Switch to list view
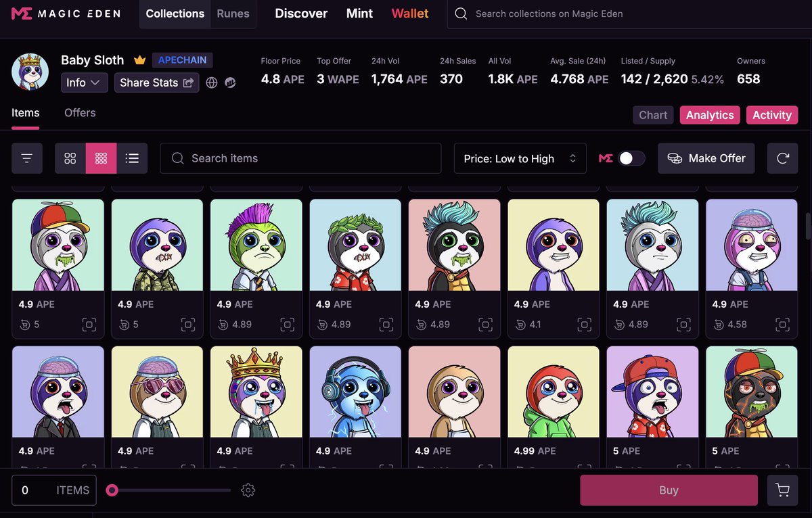Screen dimensions: 812x518 [132, 158]
